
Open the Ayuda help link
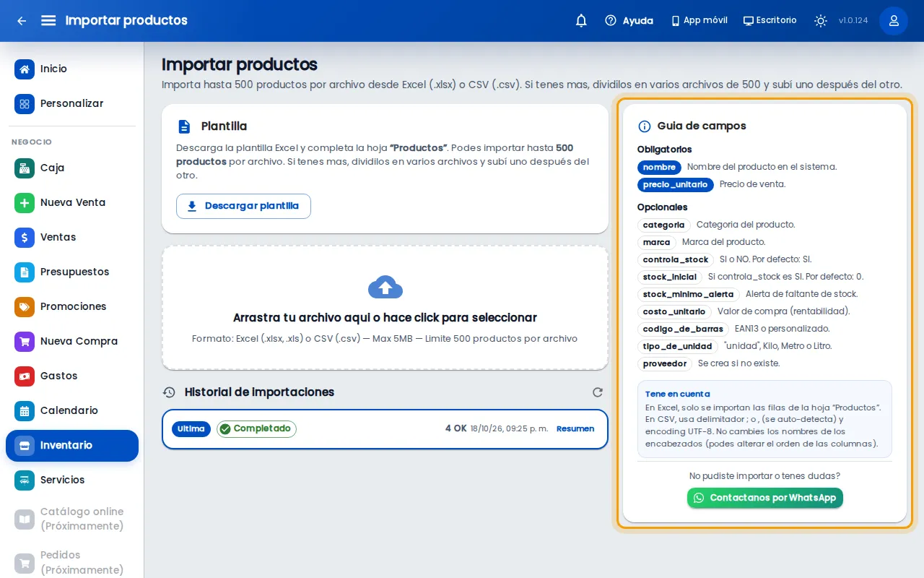click(x=629, y=21)
